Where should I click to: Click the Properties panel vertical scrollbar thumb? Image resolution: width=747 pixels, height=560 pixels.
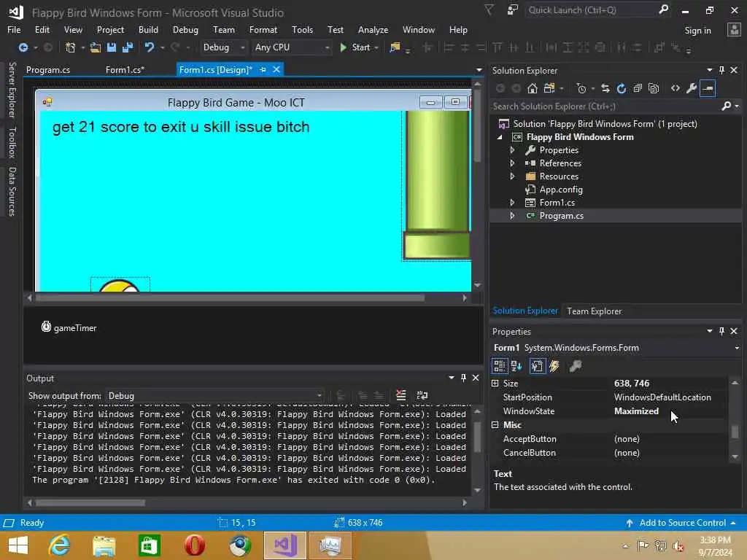[x=735, y=432]
